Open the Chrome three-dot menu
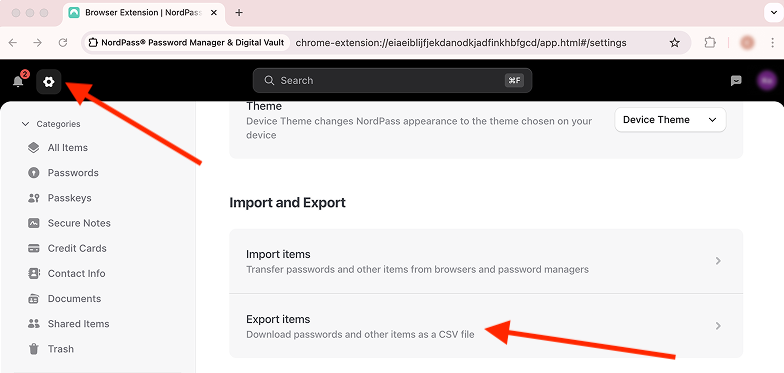Screen dimensions: 784x373 click(773, 42)
